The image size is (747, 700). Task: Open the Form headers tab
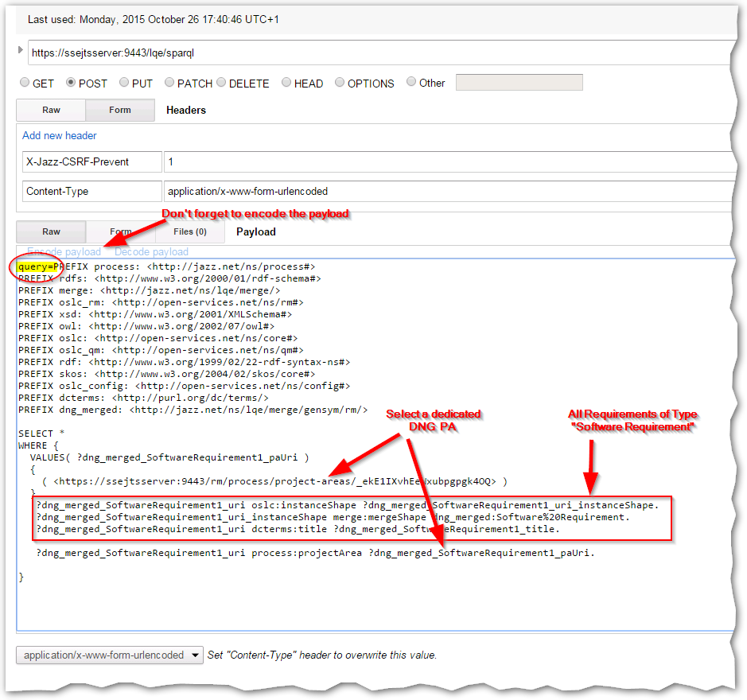click(x=120, y=111)
